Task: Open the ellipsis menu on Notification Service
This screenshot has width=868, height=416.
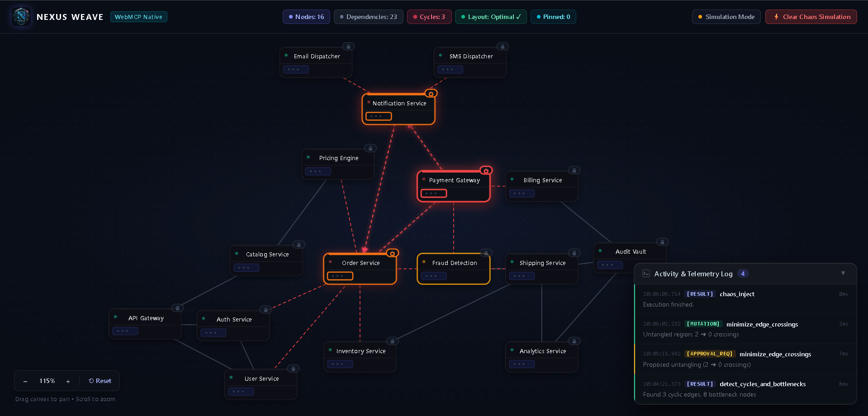Action: [x=379, y=116]
